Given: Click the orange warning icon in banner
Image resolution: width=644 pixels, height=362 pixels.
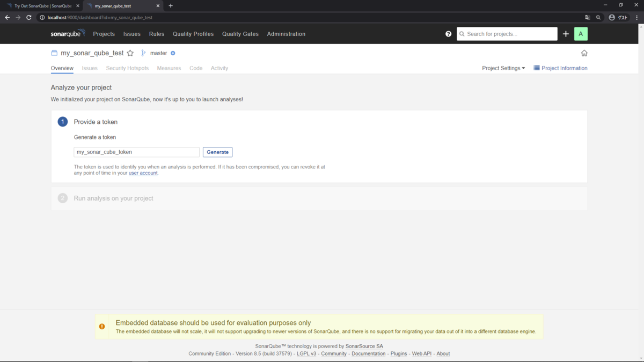Looking at the screenshot, I should click(x=102, y=327).
